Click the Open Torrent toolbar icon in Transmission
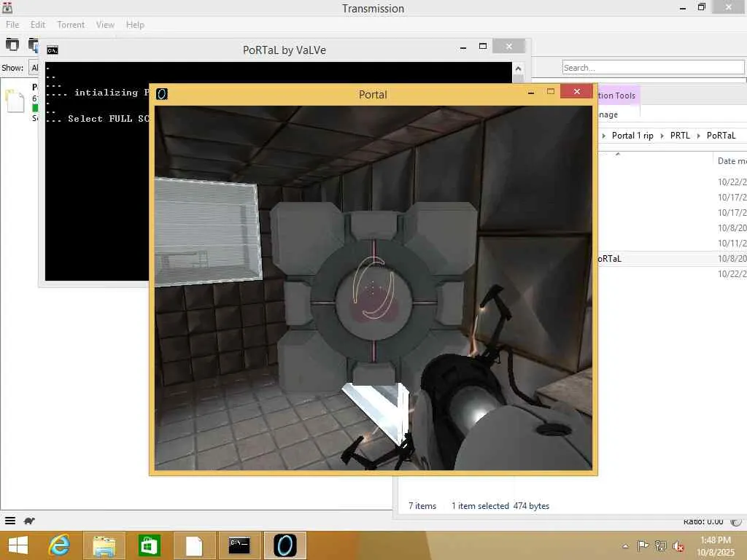The width and height of the screenshot is (747, 560). point(12,44)
